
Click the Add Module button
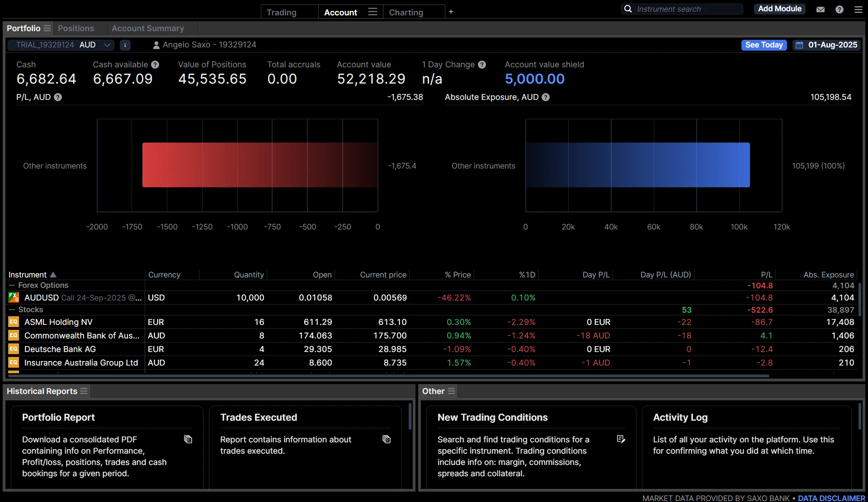tap(779, 9)
